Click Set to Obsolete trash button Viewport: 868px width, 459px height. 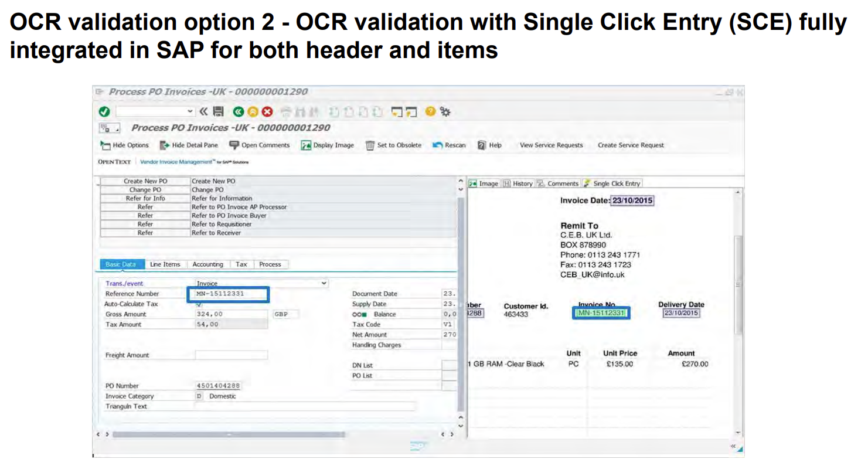pos(394,145)
